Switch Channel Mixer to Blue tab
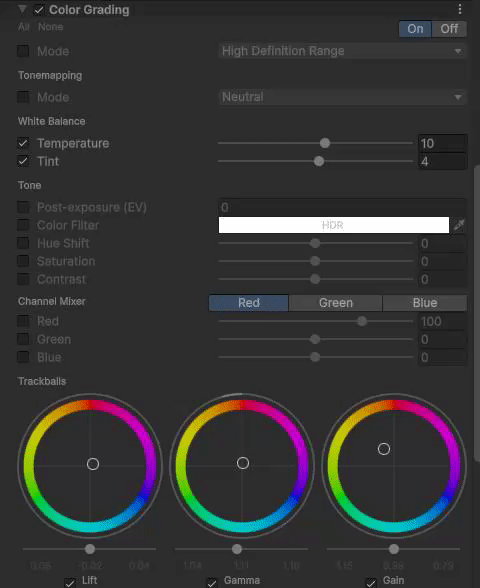The height and width of the screenshot is (588, 480). pyautogui.click(x=425, y=303)
